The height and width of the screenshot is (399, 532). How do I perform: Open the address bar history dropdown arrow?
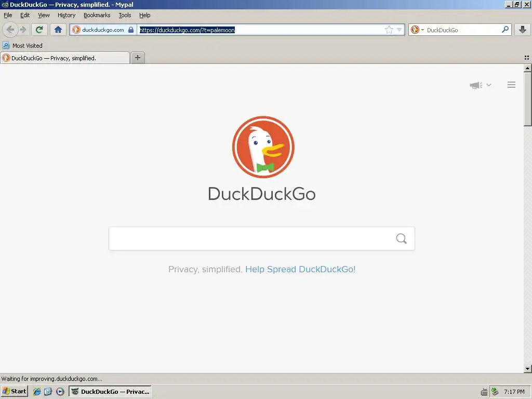400,30
